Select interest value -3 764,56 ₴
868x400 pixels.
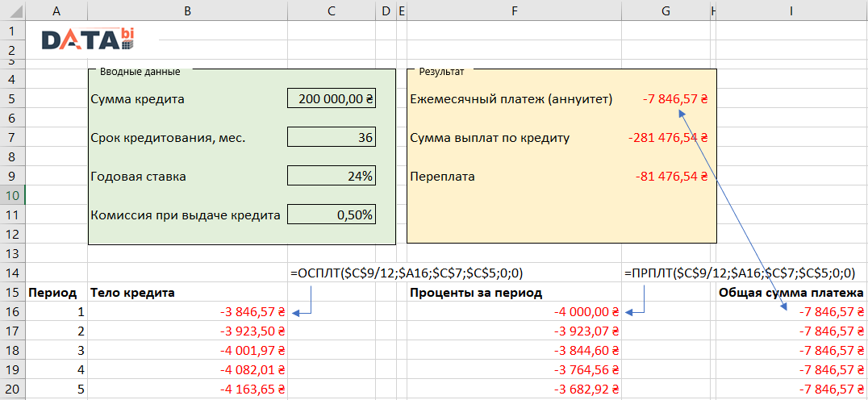click(x=515, y=370)
